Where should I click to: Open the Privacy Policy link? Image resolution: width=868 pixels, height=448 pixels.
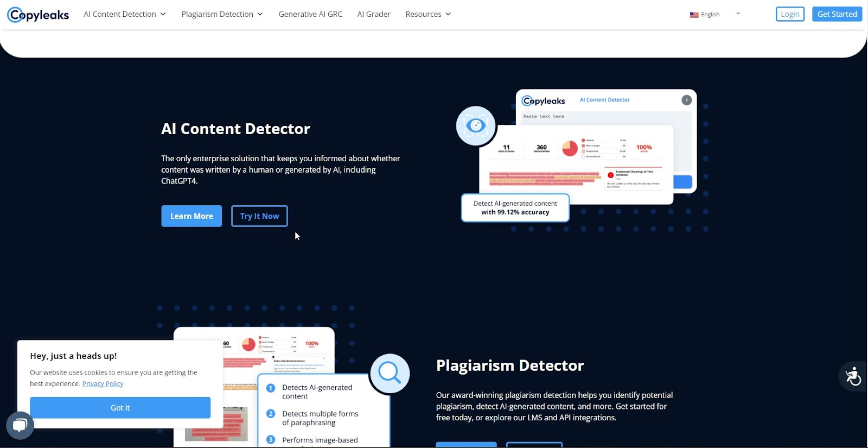click(103, 384)
